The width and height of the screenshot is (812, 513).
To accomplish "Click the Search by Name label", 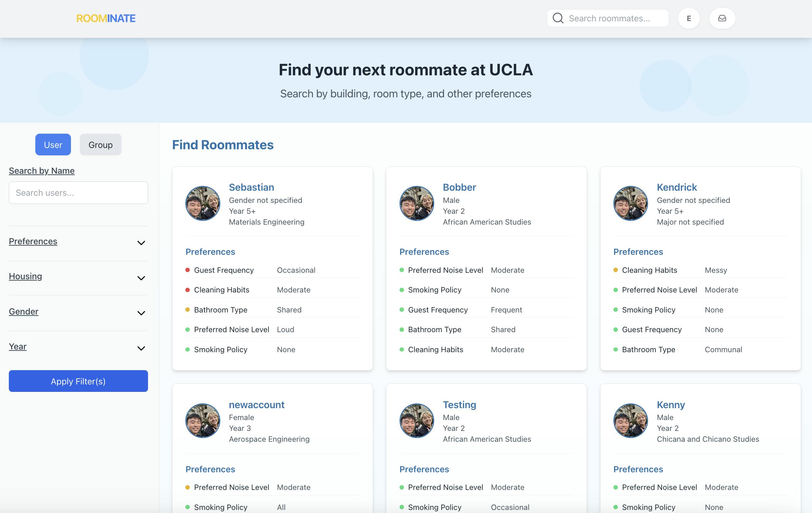I will pyautogui.click(x=42, y=171).
